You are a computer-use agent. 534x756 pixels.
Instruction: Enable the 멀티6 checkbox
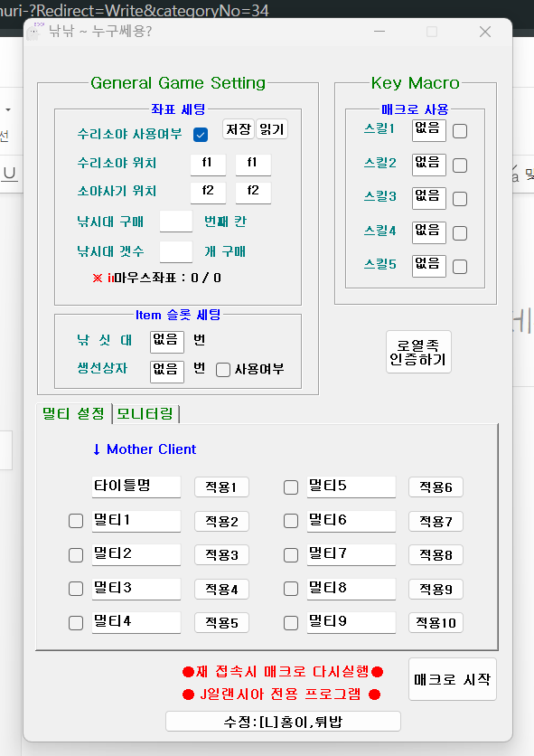click(x=291, y=521)
